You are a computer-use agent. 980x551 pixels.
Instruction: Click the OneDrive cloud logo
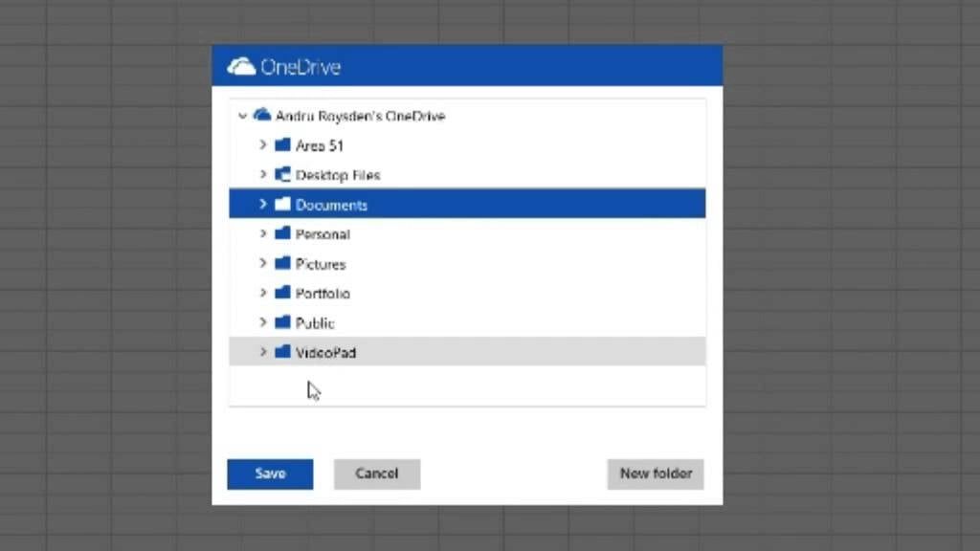tap(240, 65)
